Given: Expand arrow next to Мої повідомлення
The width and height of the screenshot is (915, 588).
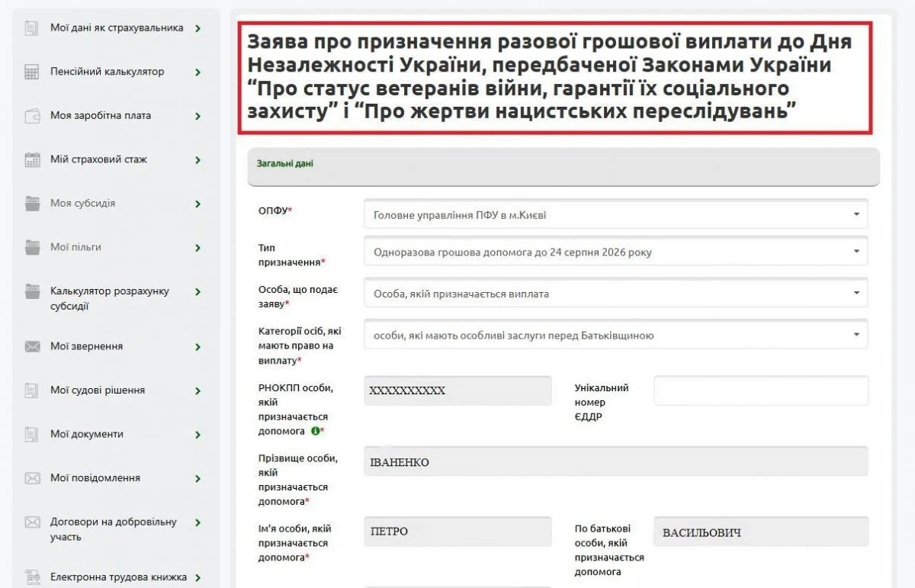Looking at the screenshot, I should point(198,478).
